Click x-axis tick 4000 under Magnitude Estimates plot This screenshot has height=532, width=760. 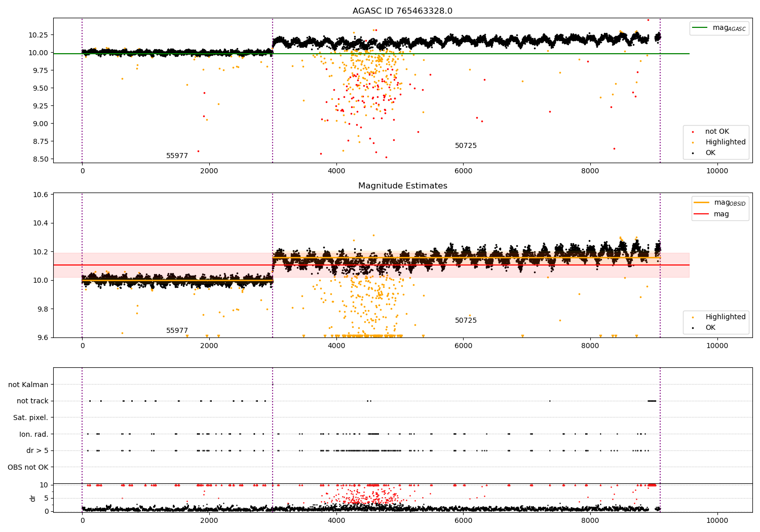(336, 346)
